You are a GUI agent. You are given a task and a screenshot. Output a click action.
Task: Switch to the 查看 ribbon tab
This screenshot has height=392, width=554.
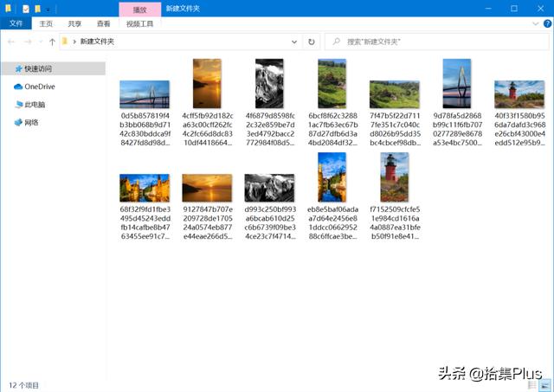pos(104,24)
